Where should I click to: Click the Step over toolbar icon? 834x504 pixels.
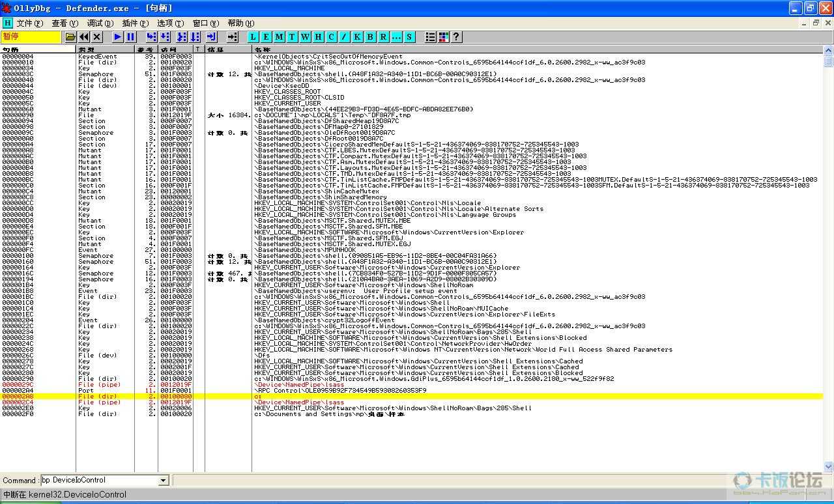coord(165,37)
